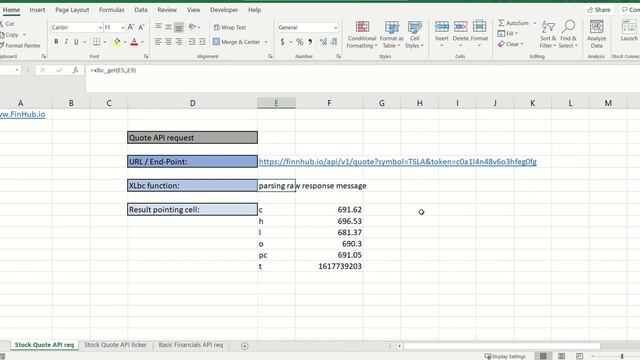Toggle Bold formatting
This screenshot has width=640, height=360.
pyautogui.click(x=56, y=42)
